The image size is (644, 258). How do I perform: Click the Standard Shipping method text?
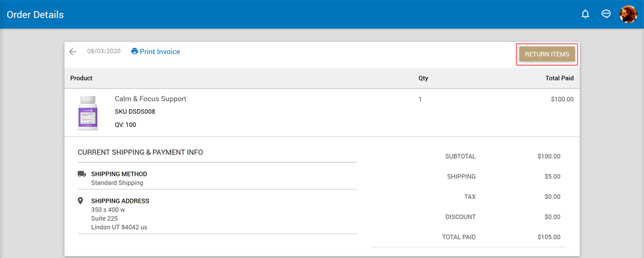(x=117, y=183)
